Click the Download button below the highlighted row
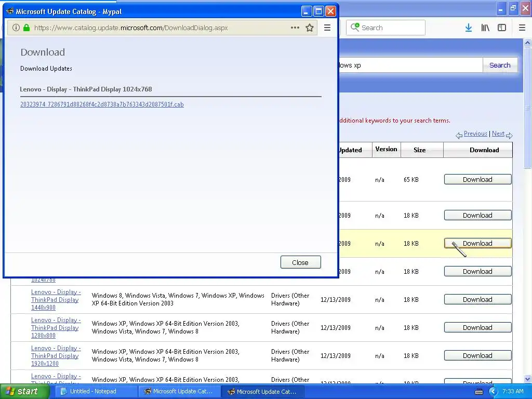 click(x=478, y=271)
